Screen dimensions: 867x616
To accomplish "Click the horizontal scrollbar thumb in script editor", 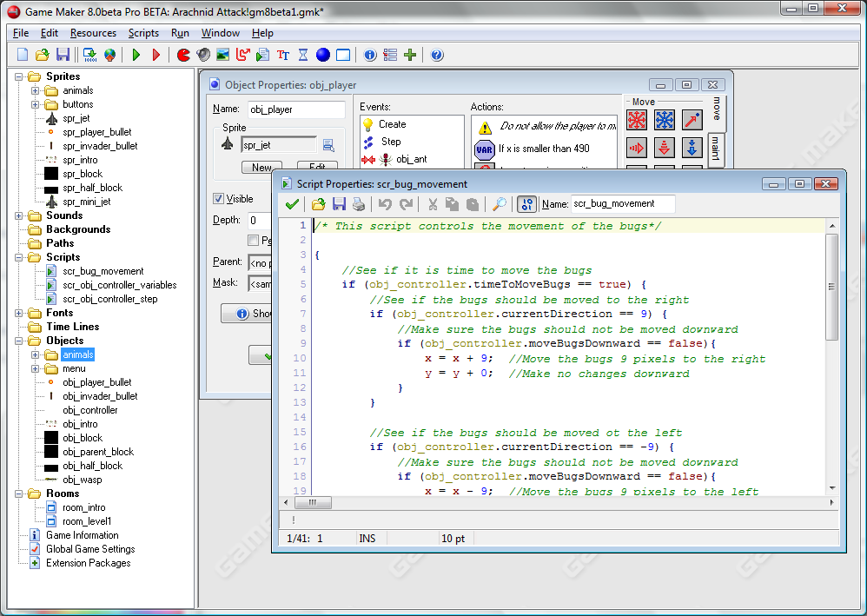I will pyautogui.click(x=313, y=503).
